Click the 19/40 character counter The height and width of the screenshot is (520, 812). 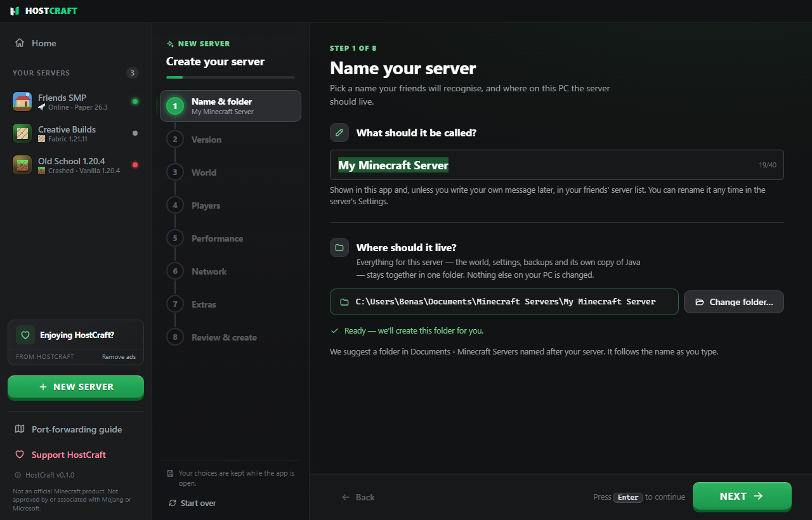point(768,165)
